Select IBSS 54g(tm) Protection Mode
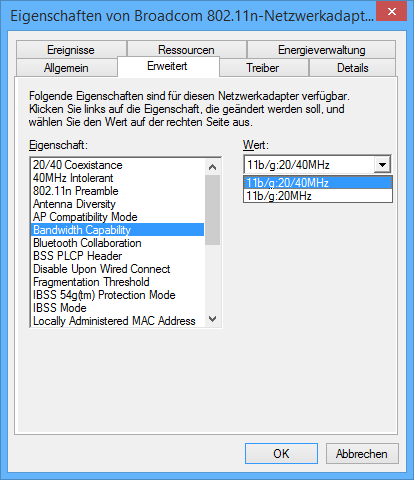This screenshot has width=414, height=480. tap(117, 295)
